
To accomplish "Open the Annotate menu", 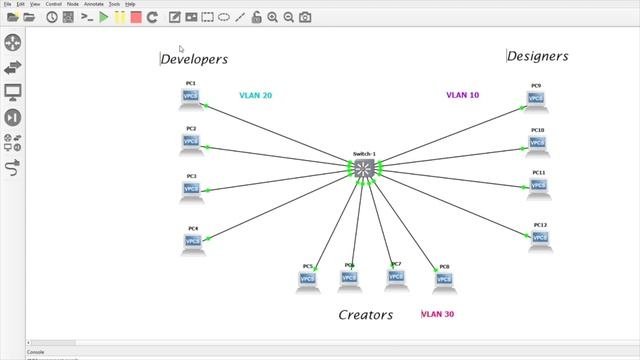I will coord(93,4).
